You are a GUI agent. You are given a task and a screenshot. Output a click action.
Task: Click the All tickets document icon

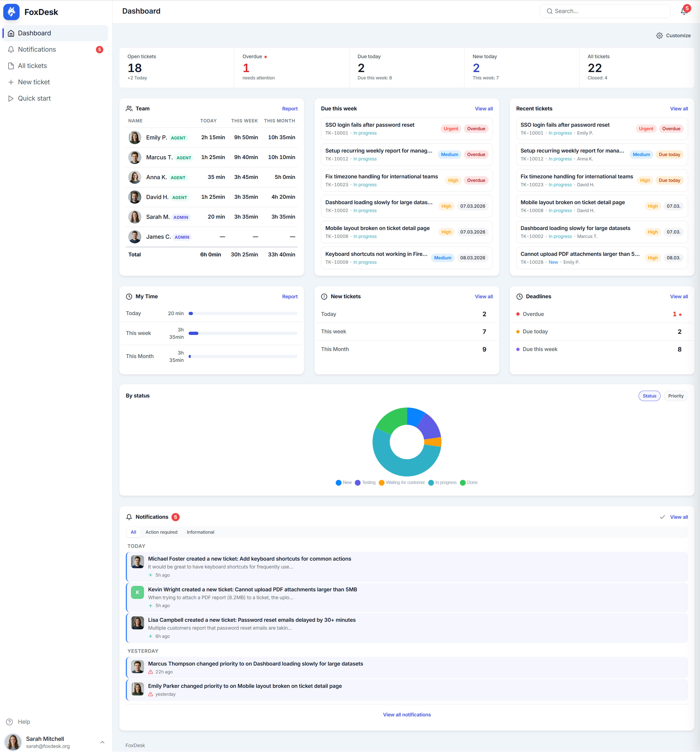pyautogui.click(x=11, y=66)
